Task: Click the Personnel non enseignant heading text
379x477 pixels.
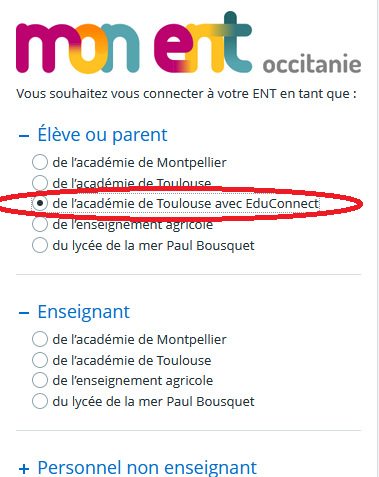Action: point(147,467)
